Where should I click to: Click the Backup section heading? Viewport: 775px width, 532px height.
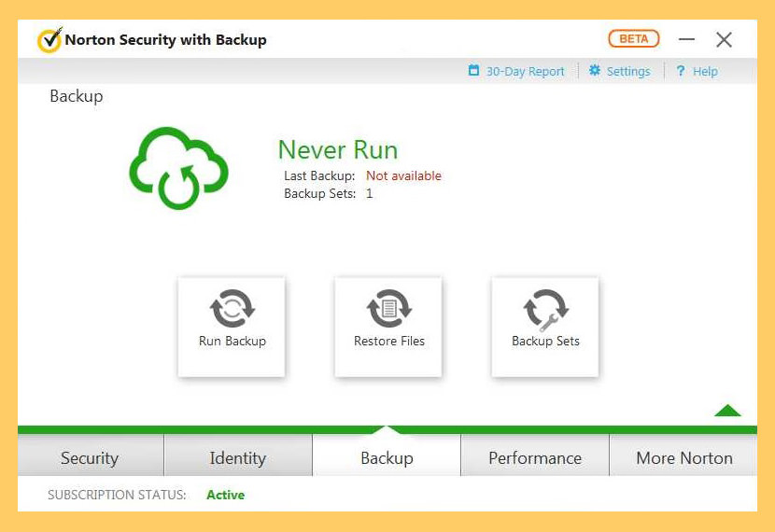click(x=77, y=96)
